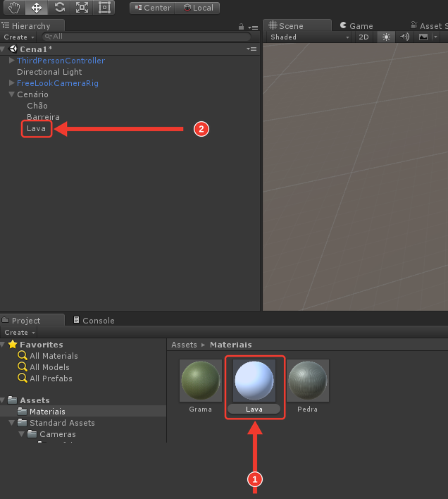Switch to the Console tab
The image size is (448, 499).
[x=94, y=321]
